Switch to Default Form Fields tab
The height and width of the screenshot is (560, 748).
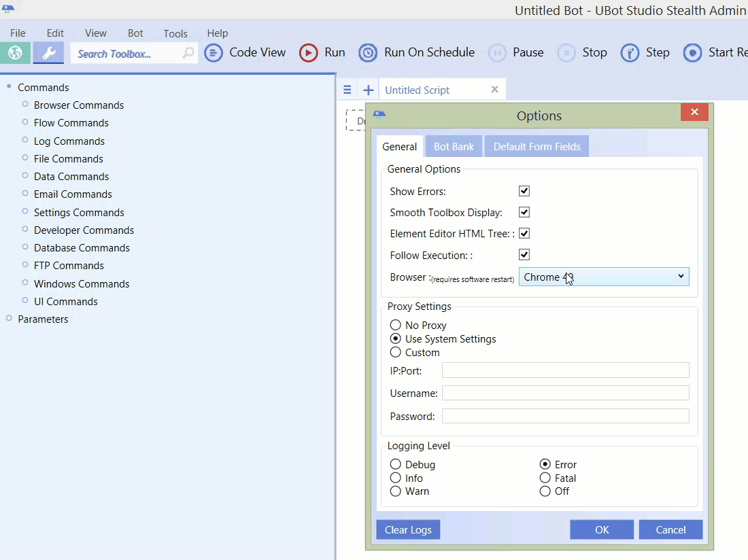(537, 146)
